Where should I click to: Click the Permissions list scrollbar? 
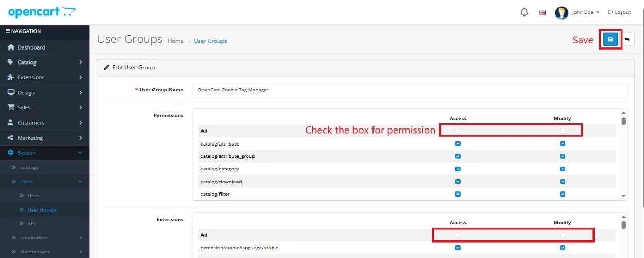(x=624, y=121)
